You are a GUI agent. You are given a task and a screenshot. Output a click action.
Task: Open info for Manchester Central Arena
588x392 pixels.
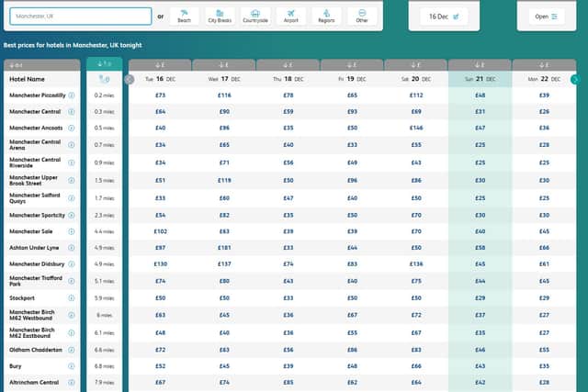coord(72,145)
